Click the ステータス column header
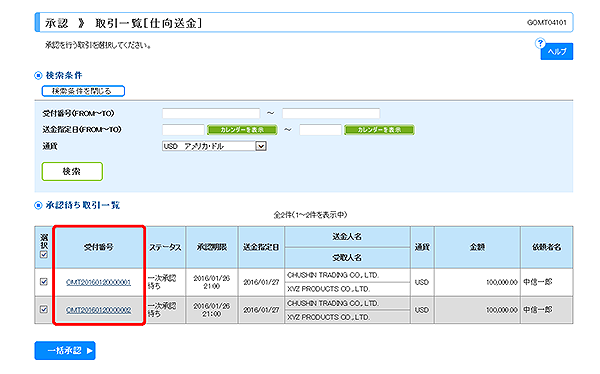Screen dimensions: 600x374 click(x=165, y=247)
